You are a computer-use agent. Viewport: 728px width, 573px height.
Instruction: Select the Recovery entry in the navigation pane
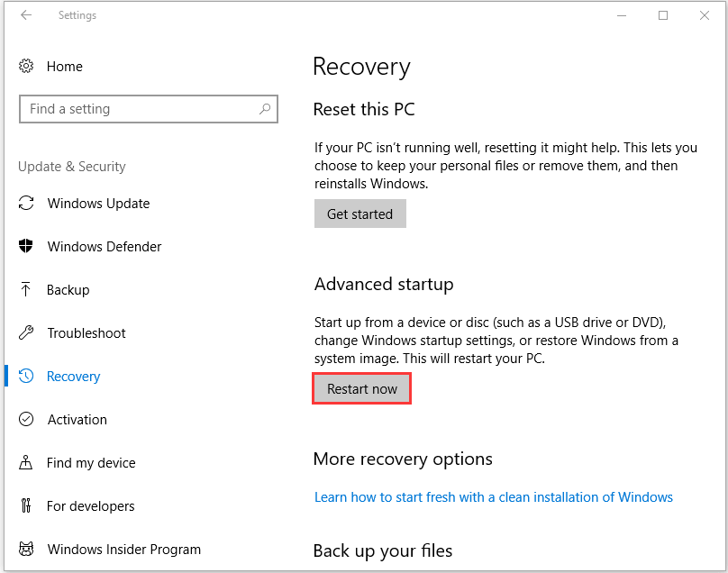[x=73, y=377]
